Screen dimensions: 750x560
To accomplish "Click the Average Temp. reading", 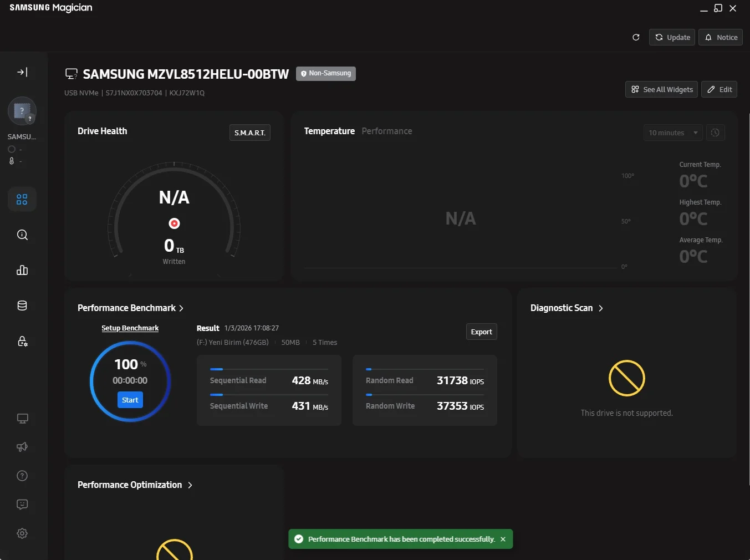I will 693,256.
